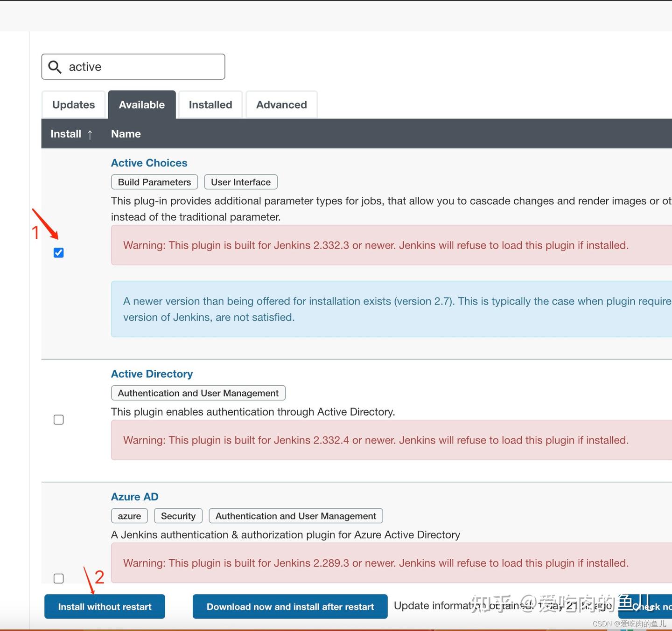This screenshot has height=631, width=672.
Task: Click the Authentication and User Management tag
Action: (x=198, y=393)
